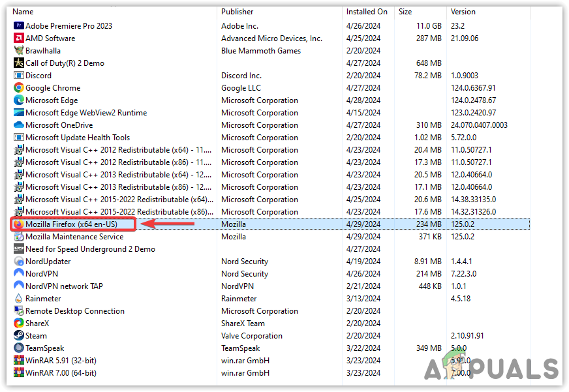Select the Adobe Premiere Pro 2023 entry
This screenshot has width=569, height=392.
69,26
